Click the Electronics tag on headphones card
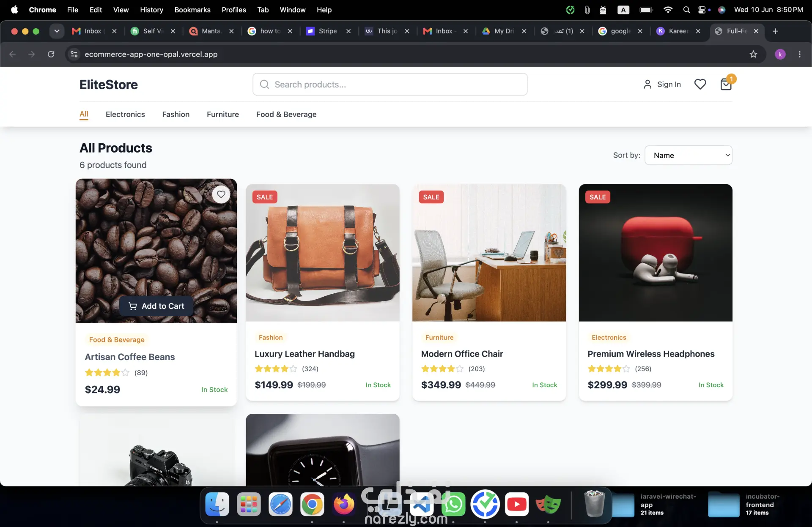Screen dimensions: 812x527 click(x=609, y=337)
